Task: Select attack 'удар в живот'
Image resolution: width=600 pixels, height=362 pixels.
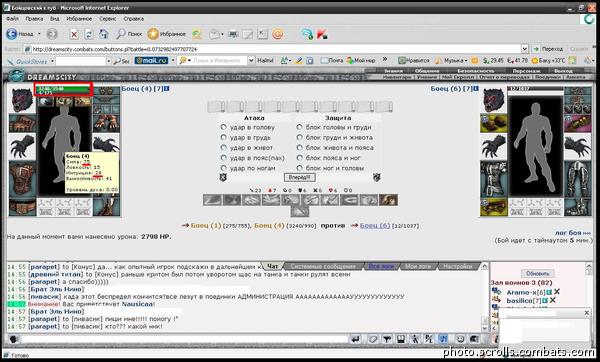Action: 223,147
